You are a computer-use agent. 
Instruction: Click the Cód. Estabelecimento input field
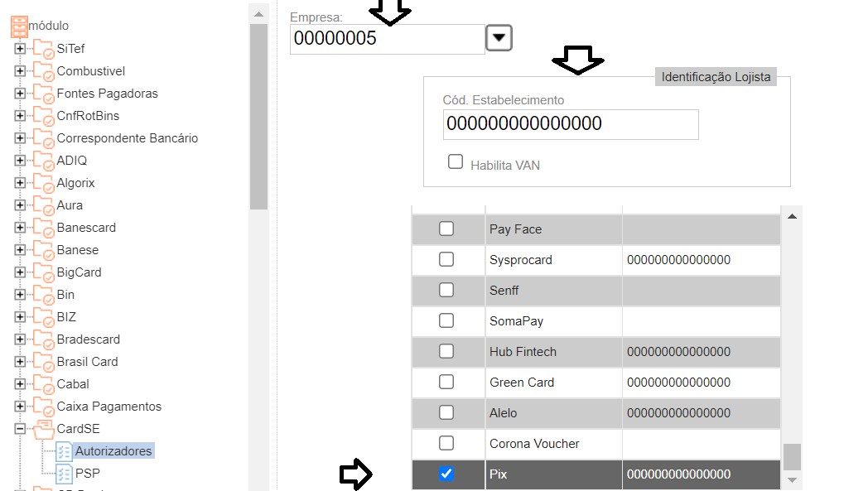[571, 124]
